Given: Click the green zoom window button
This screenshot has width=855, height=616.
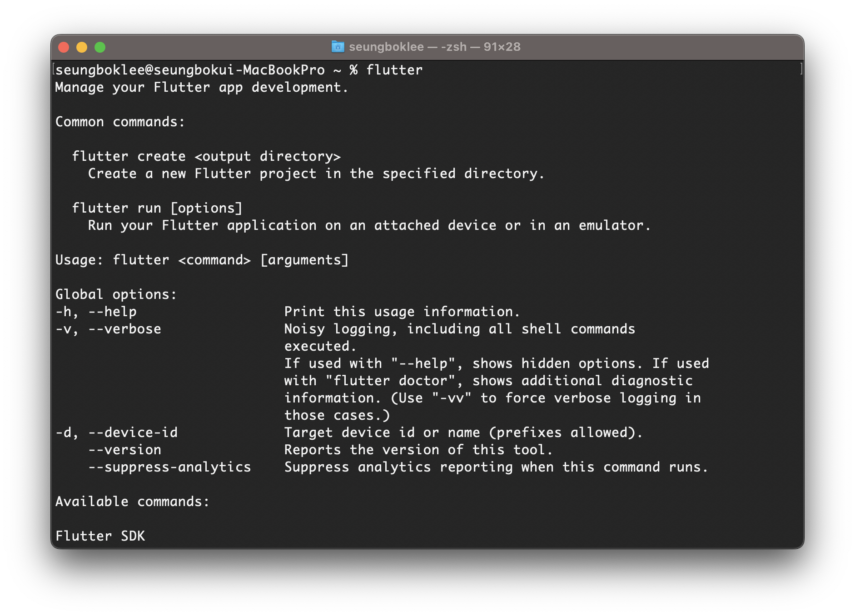Looking at the screenshot, I should [x=100, y=47].
